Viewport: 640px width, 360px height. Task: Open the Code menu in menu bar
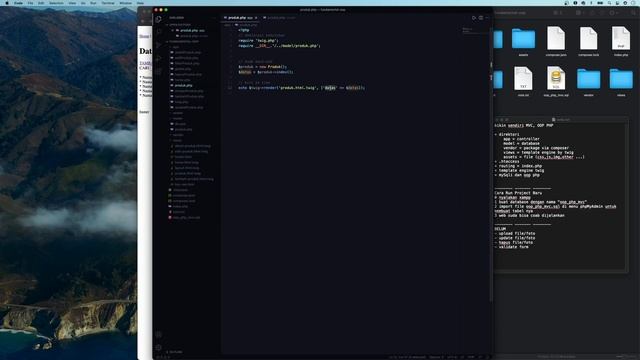pyautogui.click(x=18, y=3)
